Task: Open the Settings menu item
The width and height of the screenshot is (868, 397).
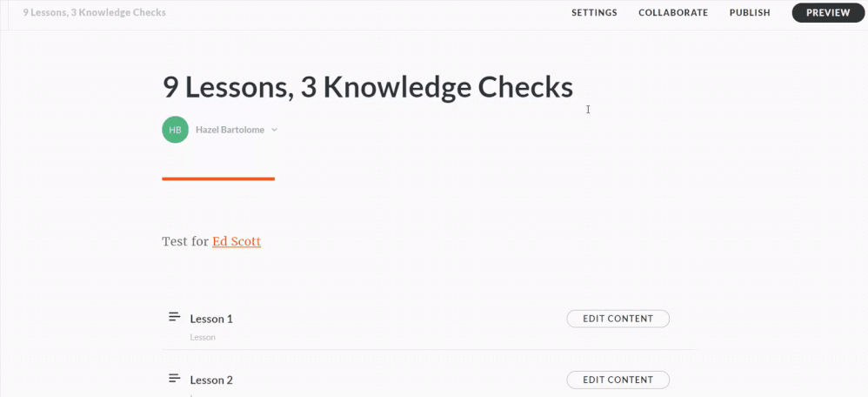Action: 594,13
